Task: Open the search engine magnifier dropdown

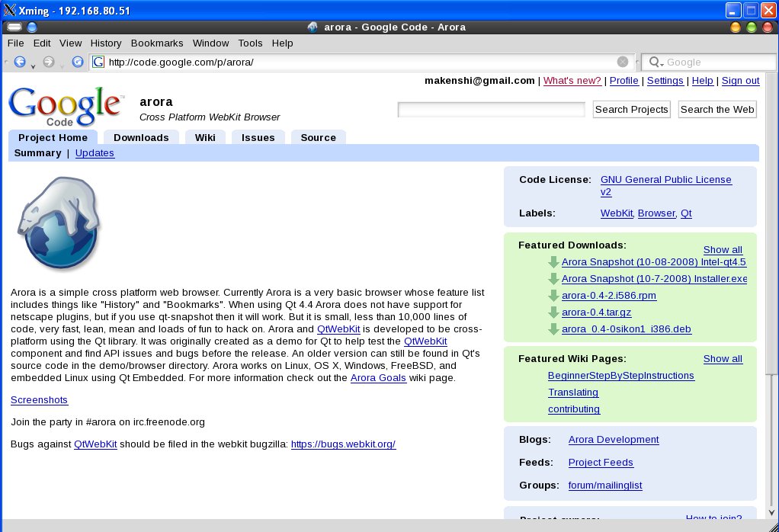Action: coord(656,62)
